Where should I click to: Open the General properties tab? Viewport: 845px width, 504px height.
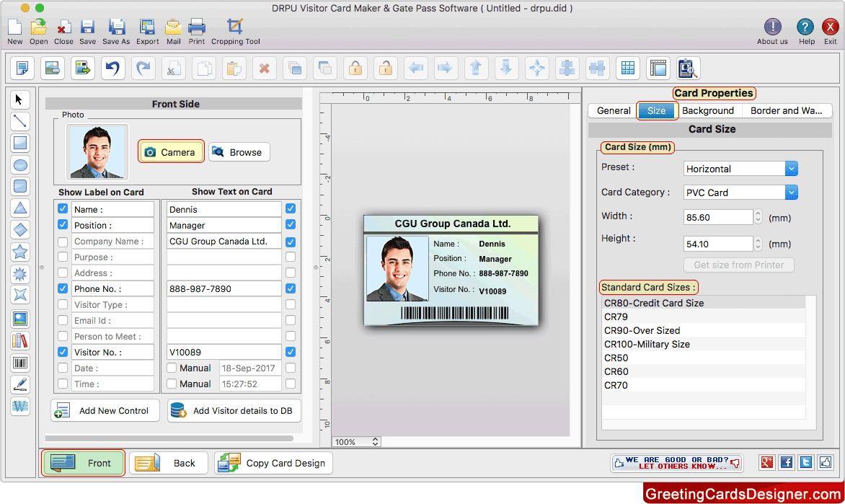coord(614,111)
